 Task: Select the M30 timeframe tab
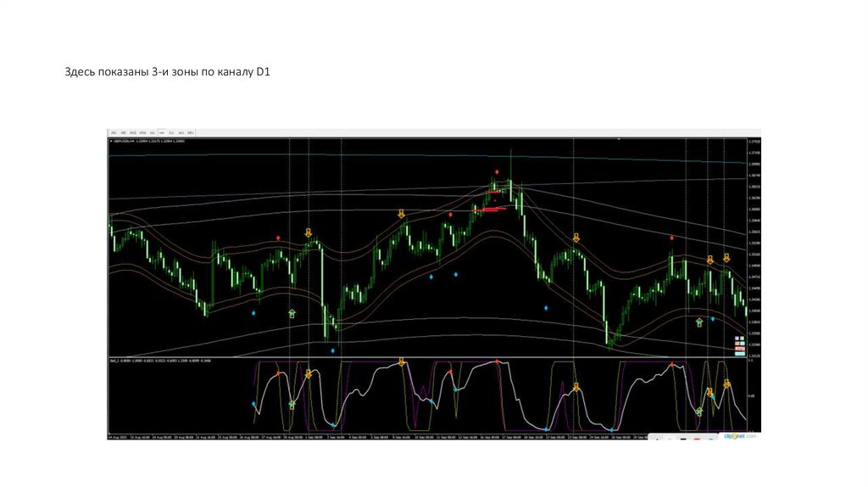142,133
